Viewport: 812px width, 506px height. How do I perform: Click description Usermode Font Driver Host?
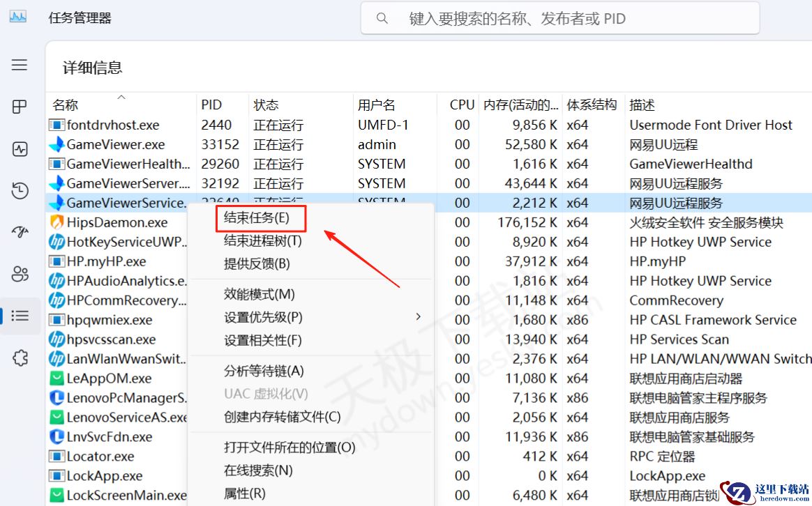coord(710,125)
